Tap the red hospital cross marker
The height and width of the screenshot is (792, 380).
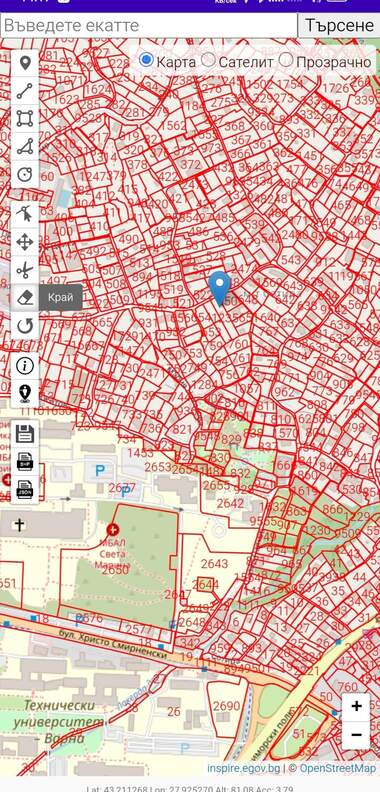click(112, 530)
